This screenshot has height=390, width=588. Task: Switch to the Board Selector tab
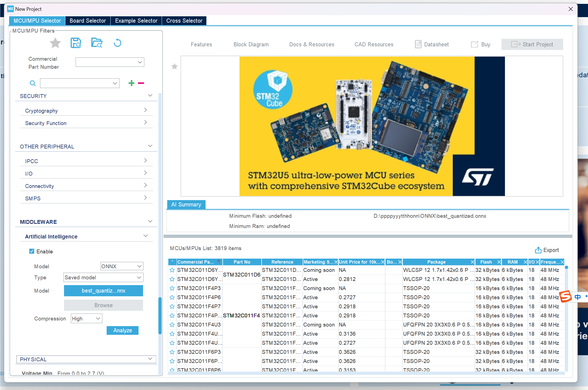tap(87, 20)
